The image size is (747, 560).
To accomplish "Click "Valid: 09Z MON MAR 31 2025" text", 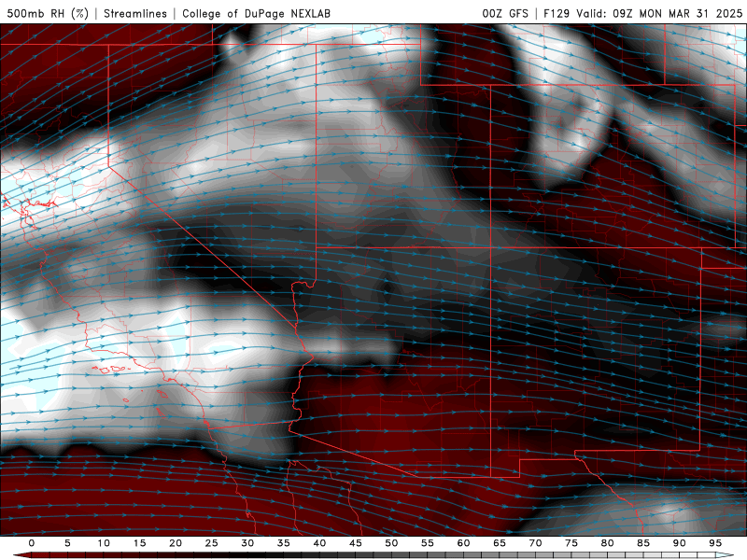I will [x=659, y=13].
